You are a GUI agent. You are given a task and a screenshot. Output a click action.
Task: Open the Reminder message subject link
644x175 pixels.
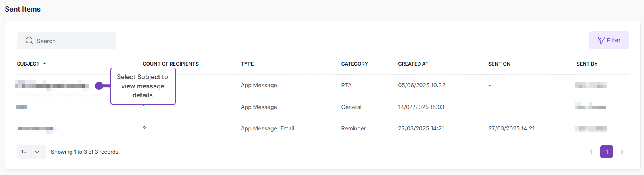tap(36, 128)
